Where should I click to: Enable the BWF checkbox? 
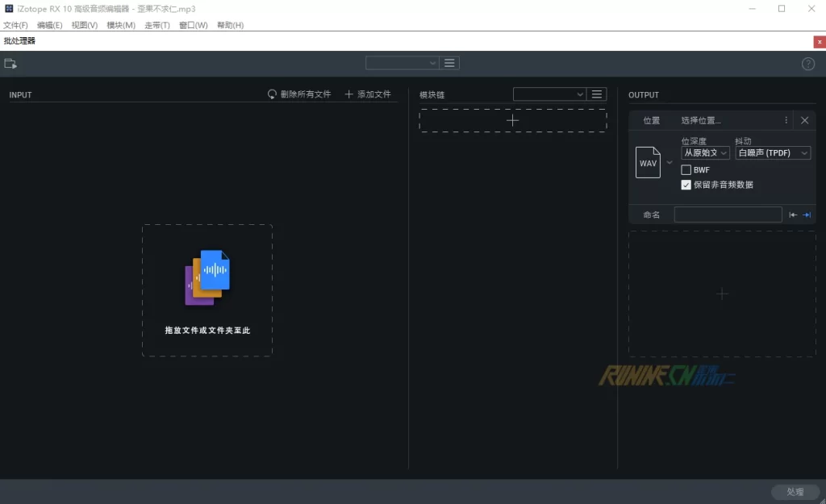point(686,170)
